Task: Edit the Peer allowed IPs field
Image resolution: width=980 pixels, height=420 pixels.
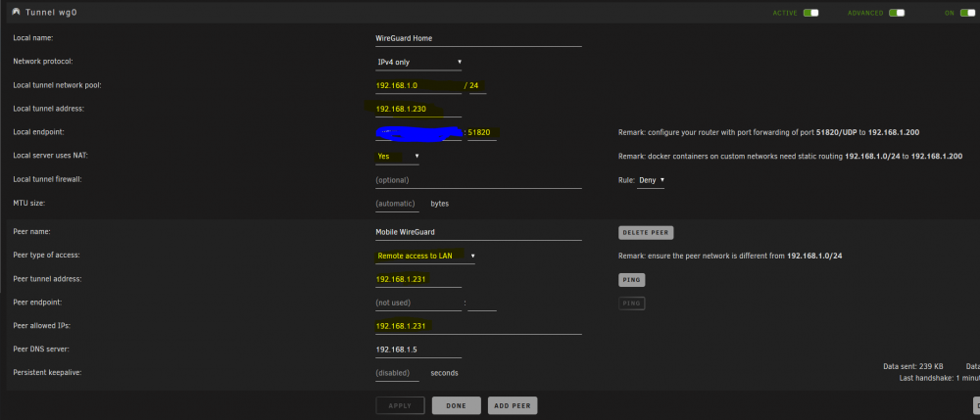Action: point(478,326)
